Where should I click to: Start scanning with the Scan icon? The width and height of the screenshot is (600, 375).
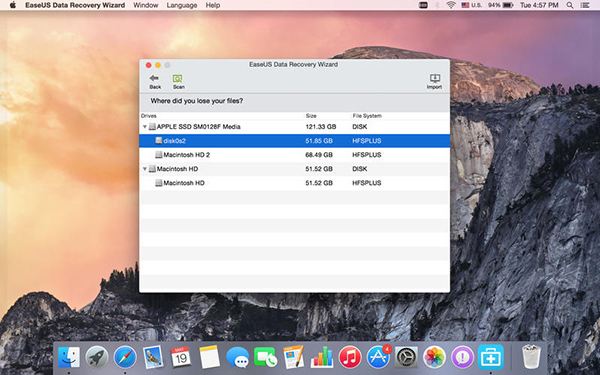click(178, 78)
